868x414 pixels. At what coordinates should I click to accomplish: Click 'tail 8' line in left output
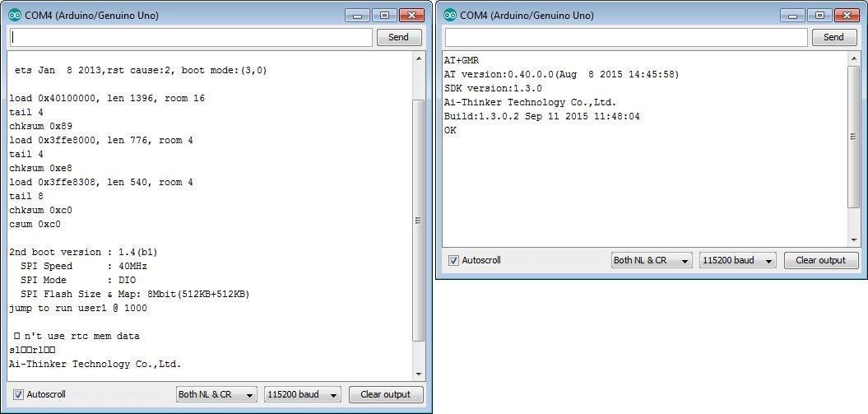(26, 197)
